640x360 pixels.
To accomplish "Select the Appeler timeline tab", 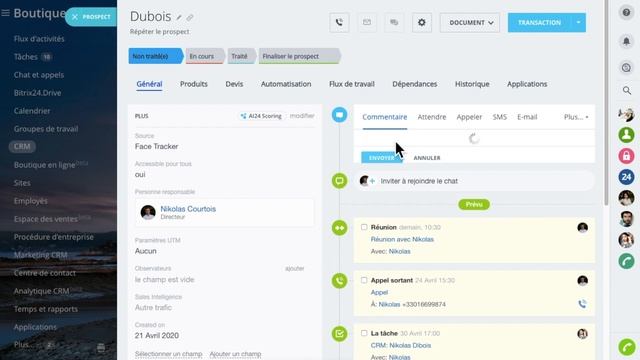I will click(469, 117).
